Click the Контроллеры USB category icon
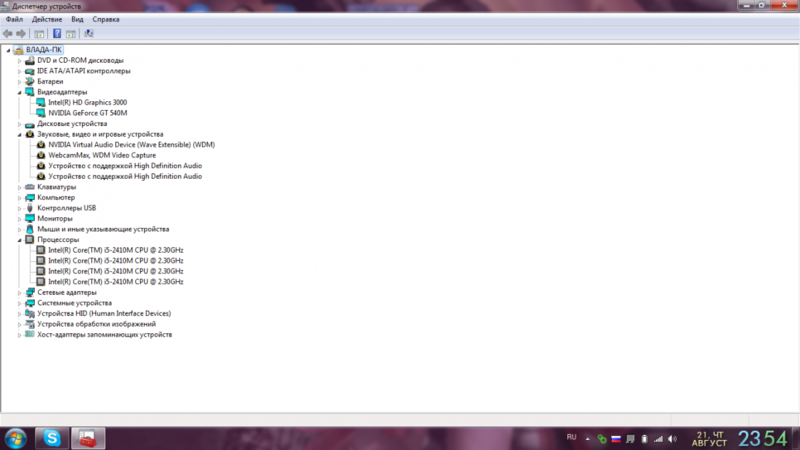The height and width of the screenshot is (450, 800). tap(30, 208)
